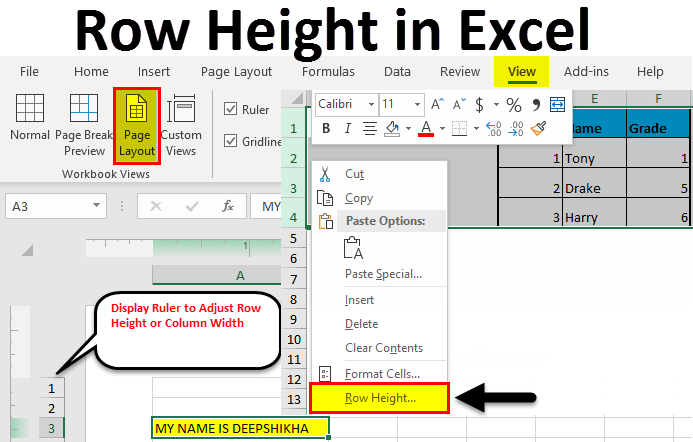Click Increase Decimal icon

point(493,129)
